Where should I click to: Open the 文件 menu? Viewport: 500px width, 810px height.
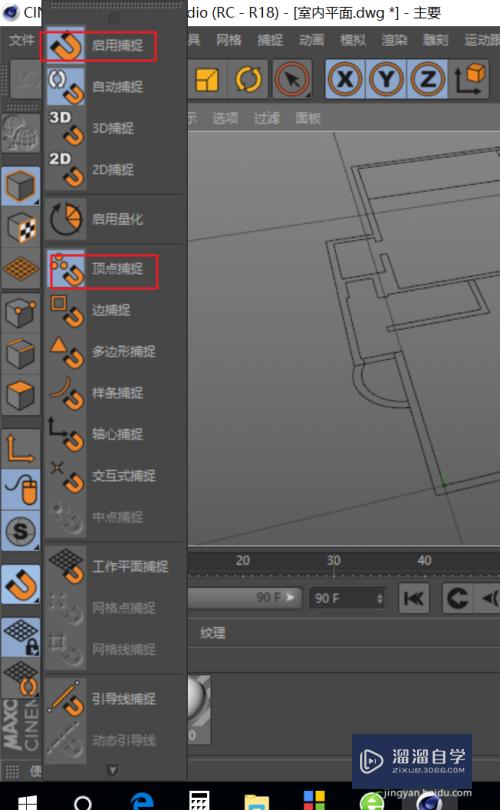[x=22, y=40]
